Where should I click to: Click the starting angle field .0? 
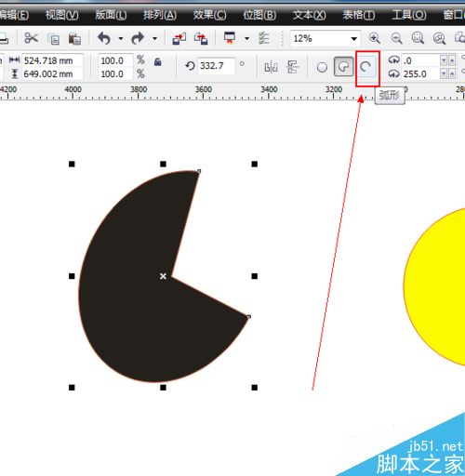[420, 60]
